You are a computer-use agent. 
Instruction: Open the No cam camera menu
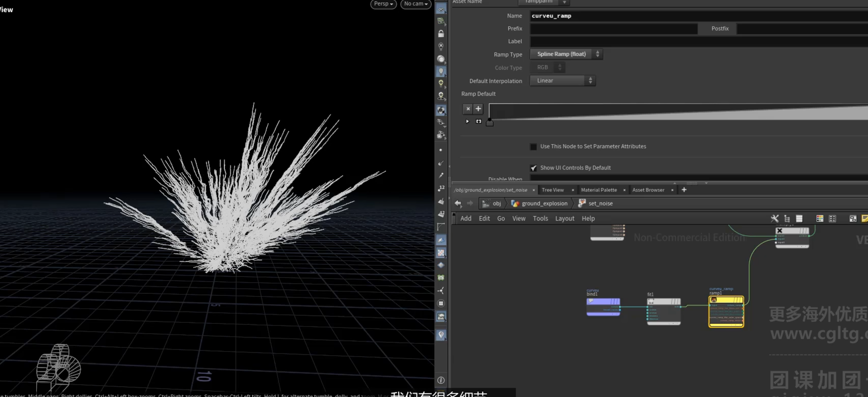pyautogui.click(x=416, y=4)
